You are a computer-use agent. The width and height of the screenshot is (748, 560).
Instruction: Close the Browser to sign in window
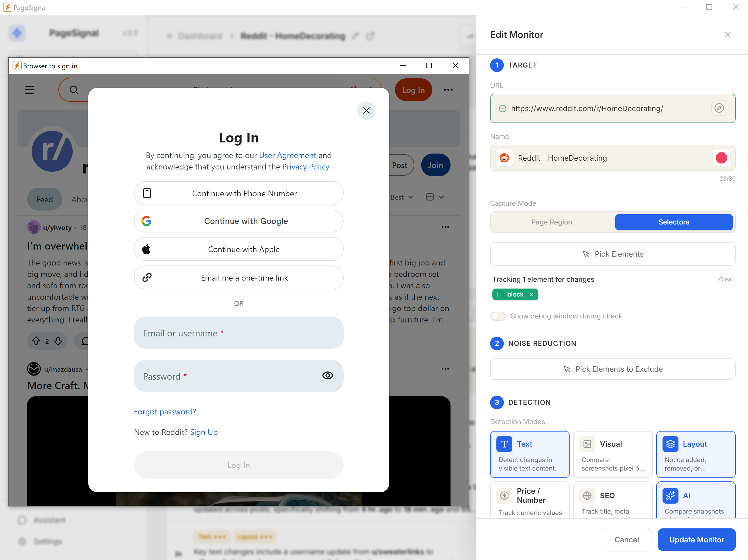(455, 66)
